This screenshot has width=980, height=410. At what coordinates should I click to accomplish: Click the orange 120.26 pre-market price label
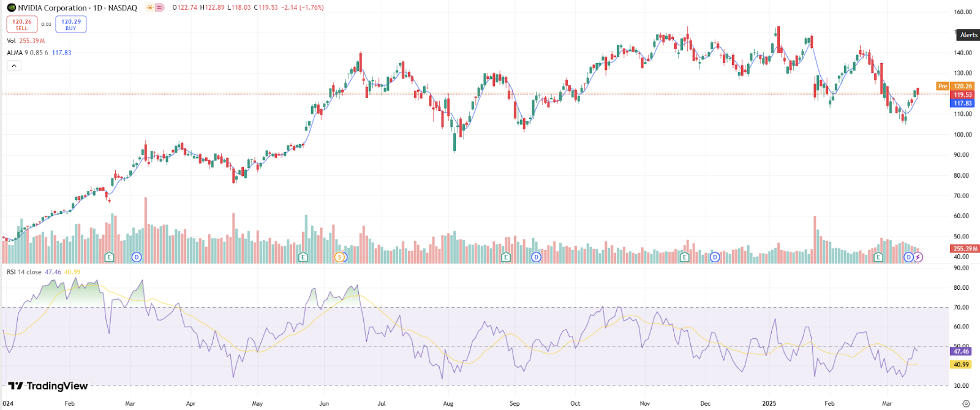(963, 86)
